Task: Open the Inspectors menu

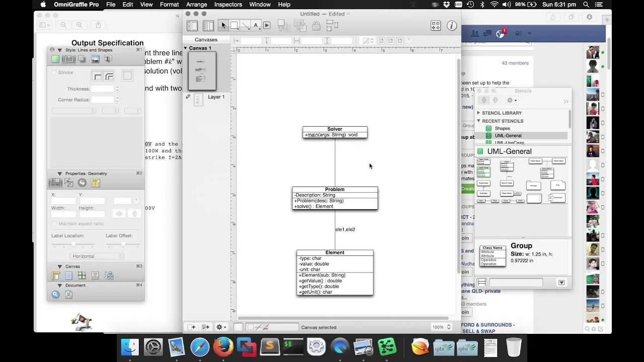Action: coord(228,5)
